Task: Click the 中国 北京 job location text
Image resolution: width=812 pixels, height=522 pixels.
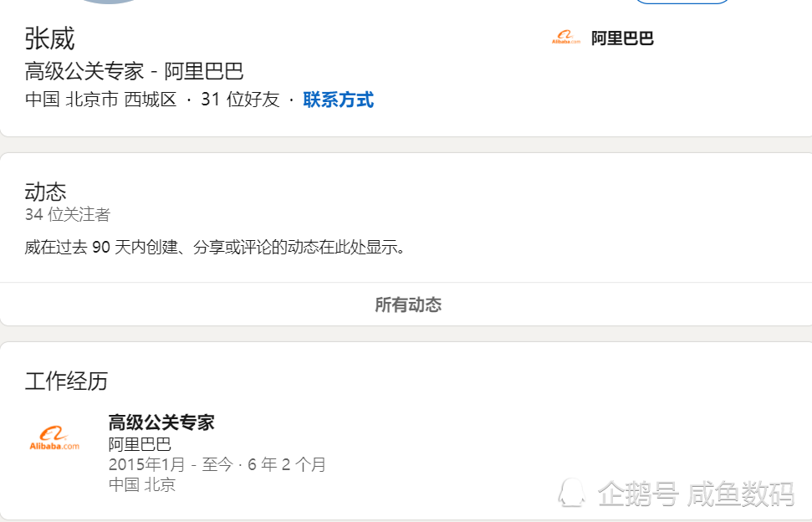Action: coord(141,484)
